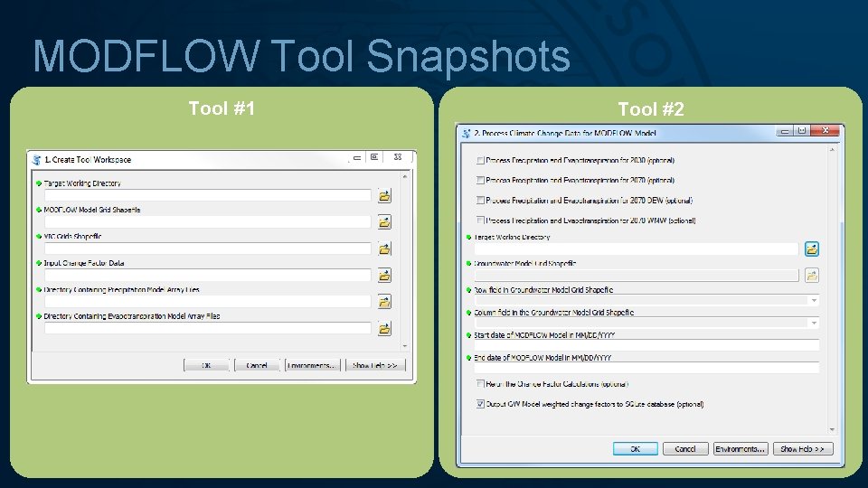This screenshot has width=868, height=488.
Task: Click End date of MODFLOW Model field
Action: (646, 368)
